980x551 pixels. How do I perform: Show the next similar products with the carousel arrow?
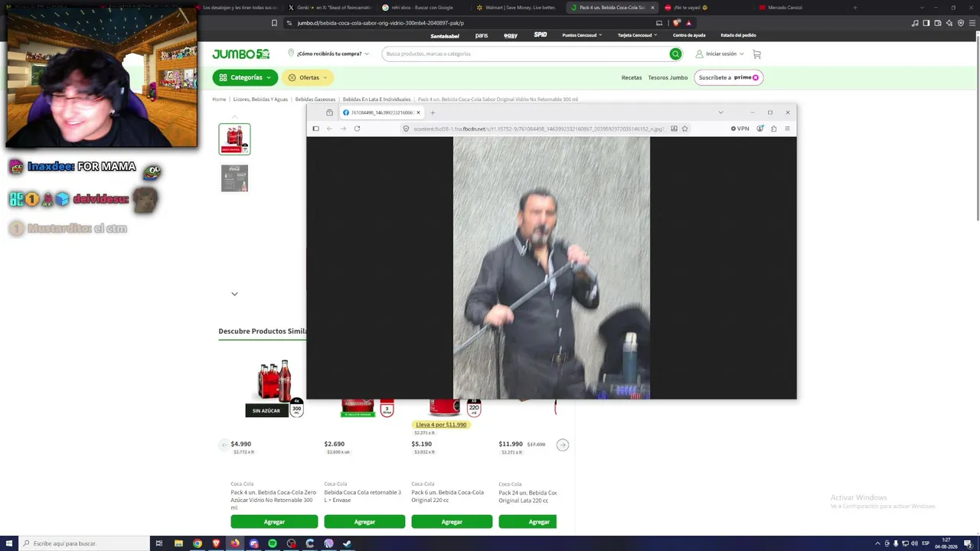563,445
